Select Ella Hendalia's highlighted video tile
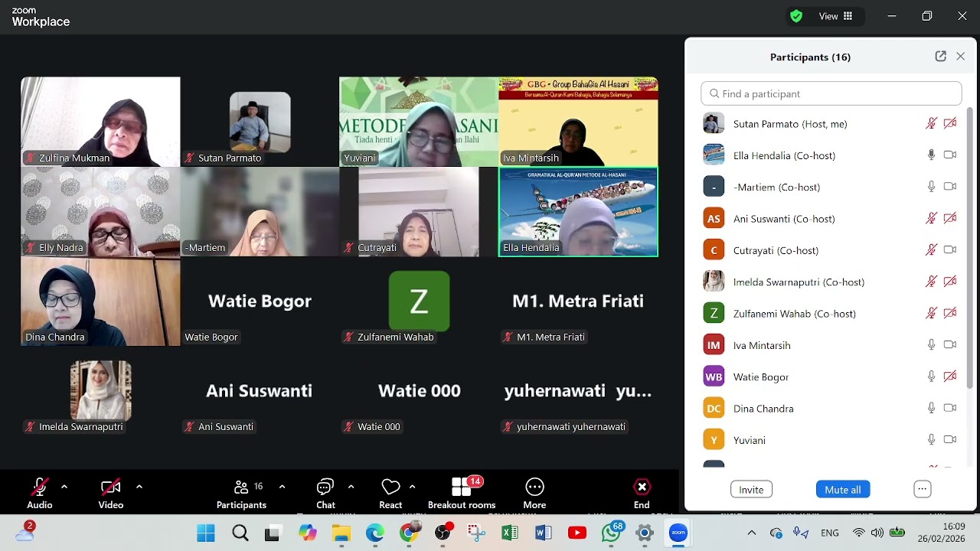 tap(578, 212)
